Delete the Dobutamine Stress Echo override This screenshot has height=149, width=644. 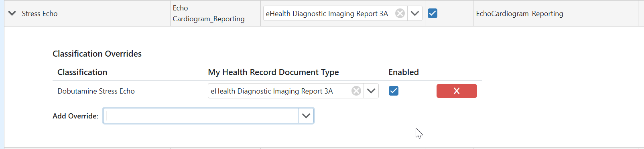pos(457,91)
